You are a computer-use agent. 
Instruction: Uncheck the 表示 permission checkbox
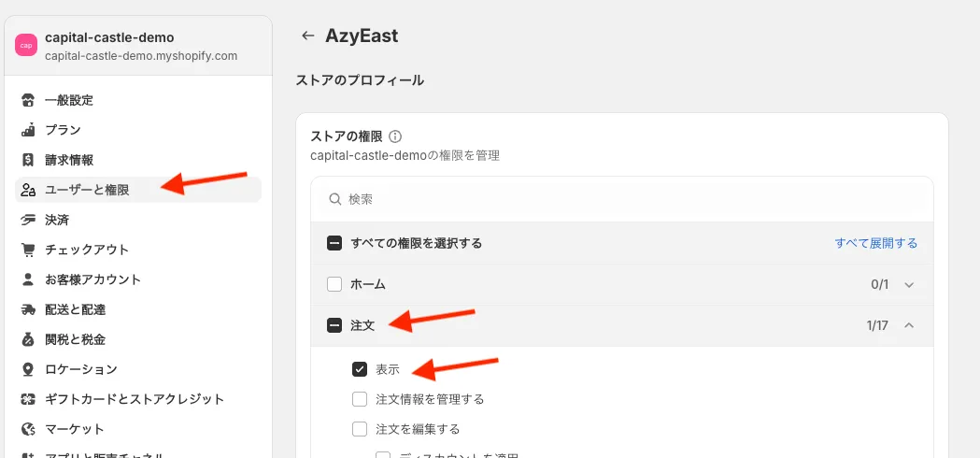(x=360, y=369)
